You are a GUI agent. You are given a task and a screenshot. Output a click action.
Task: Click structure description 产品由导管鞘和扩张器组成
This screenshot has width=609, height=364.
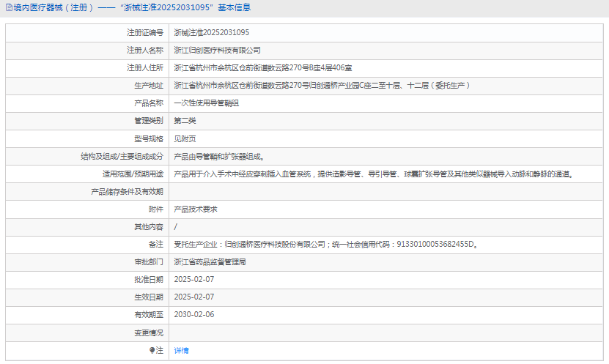220,157
